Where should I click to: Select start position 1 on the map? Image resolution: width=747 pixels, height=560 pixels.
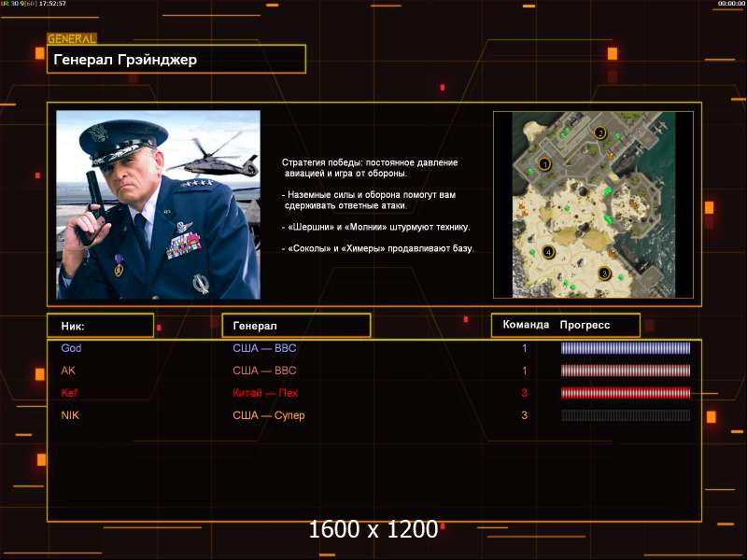tap(544, 164)
